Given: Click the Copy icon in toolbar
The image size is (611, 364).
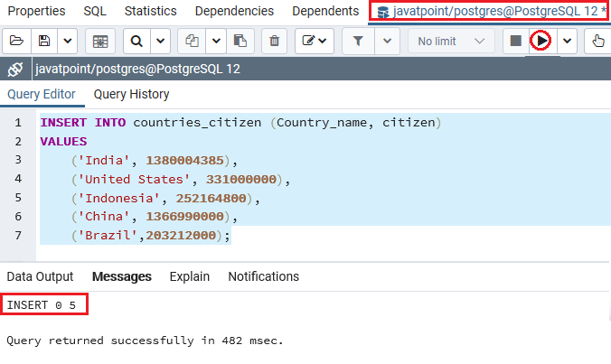Looking at the screenshot, I should (192, 41).
